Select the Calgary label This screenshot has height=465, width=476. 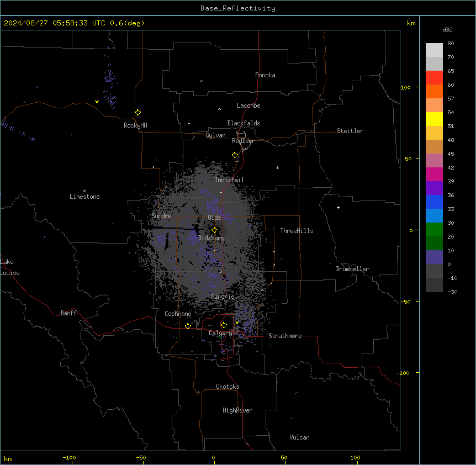[220, 333]
